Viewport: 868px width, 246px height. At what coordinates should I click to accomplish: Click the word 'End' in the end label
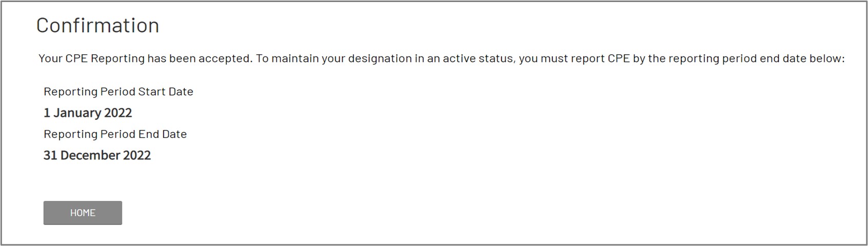pyautogui.click(x=148, y=134)
